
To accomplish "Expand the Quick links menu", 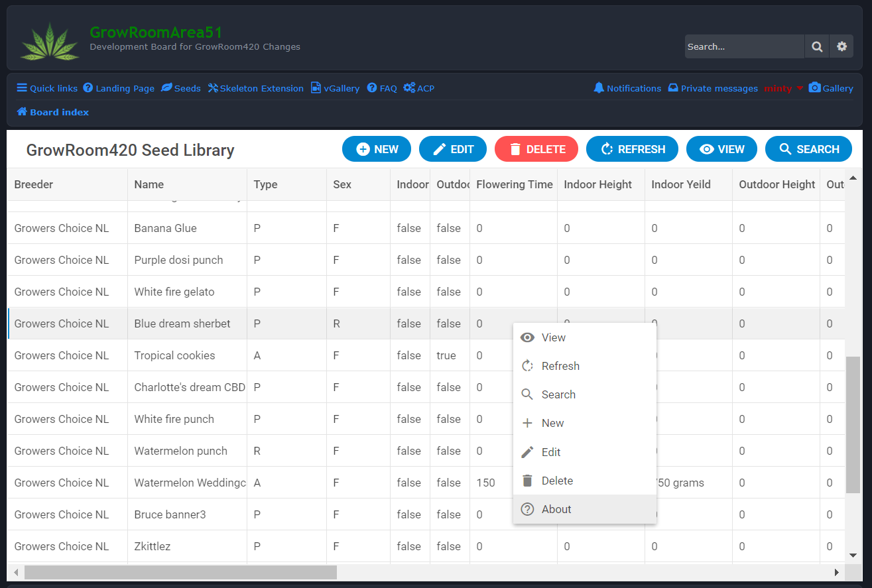I will point(47,88).
